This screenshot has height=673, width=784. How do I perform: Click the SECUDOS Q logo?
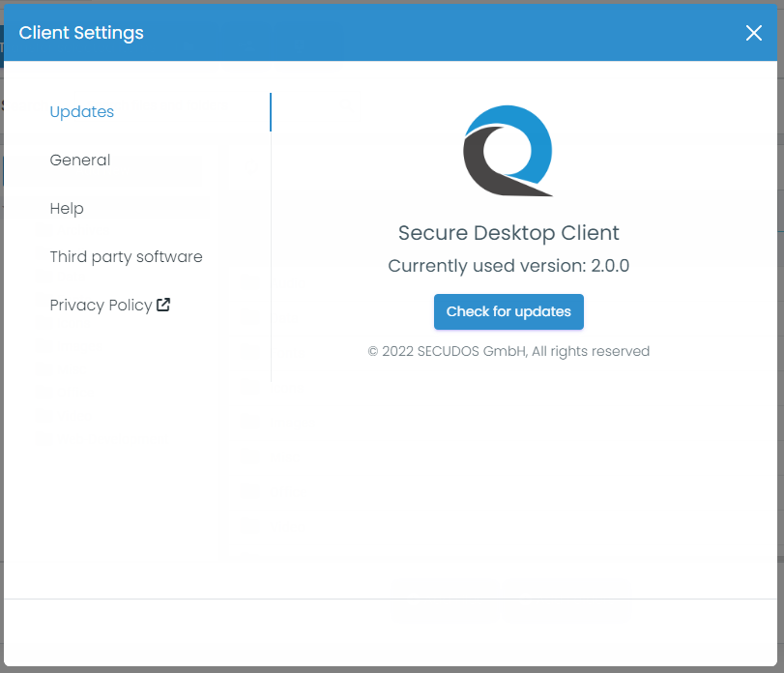[508, 151]
